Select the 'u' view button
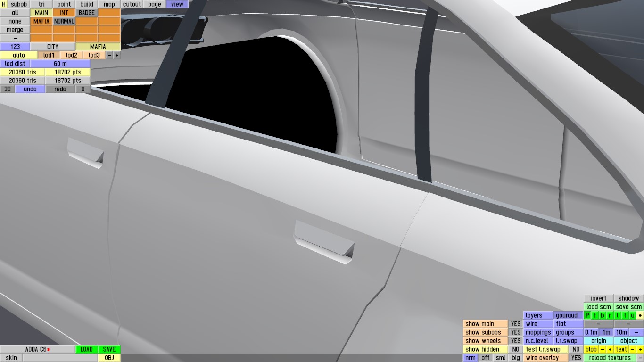Image resolution: width=644 pixels, height=362 pixels. pos(633,315)
